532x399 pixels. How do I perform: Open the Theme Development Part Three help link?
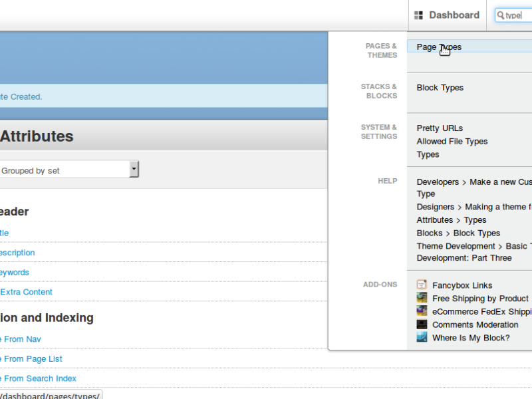(x=474, y=252)
